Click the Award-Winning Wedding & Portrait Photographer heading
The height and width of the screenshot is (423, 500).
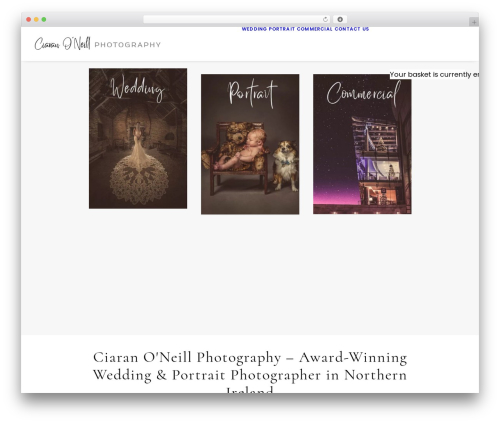(250, 372)
